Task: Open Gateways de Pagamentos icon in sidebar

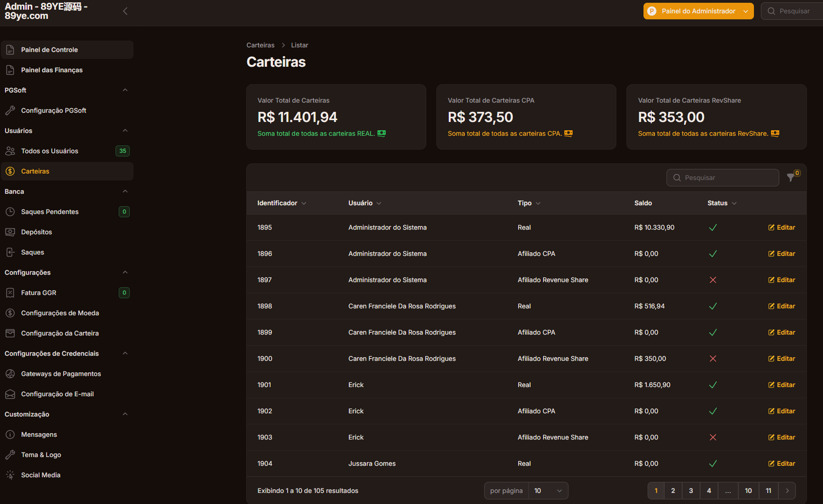Action: 10,374
